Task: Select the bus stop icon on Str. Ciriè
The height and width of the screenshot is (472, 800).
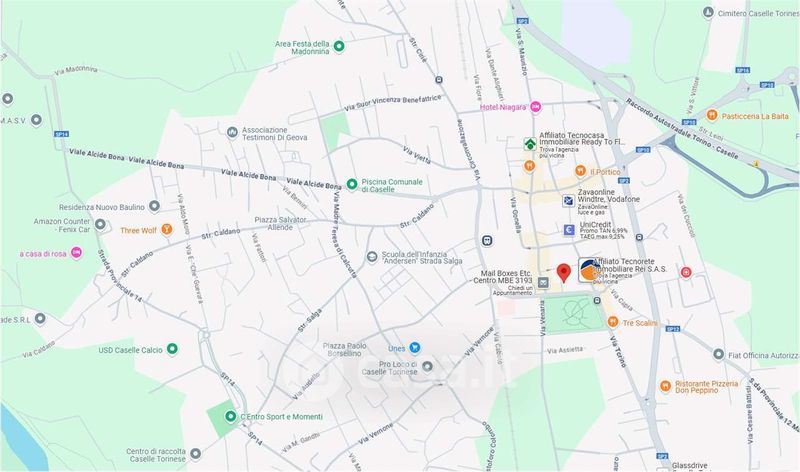Action: point(439,80)
